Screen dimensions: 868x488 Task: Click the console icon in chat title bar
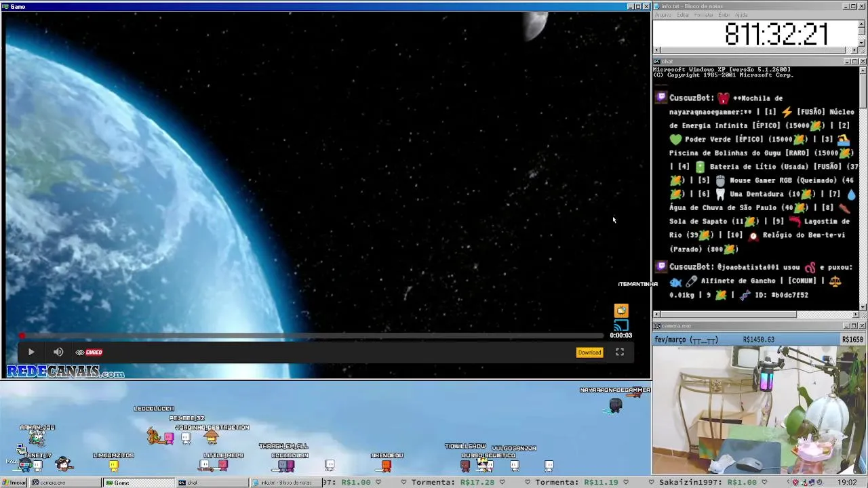[x=656, y=62]
